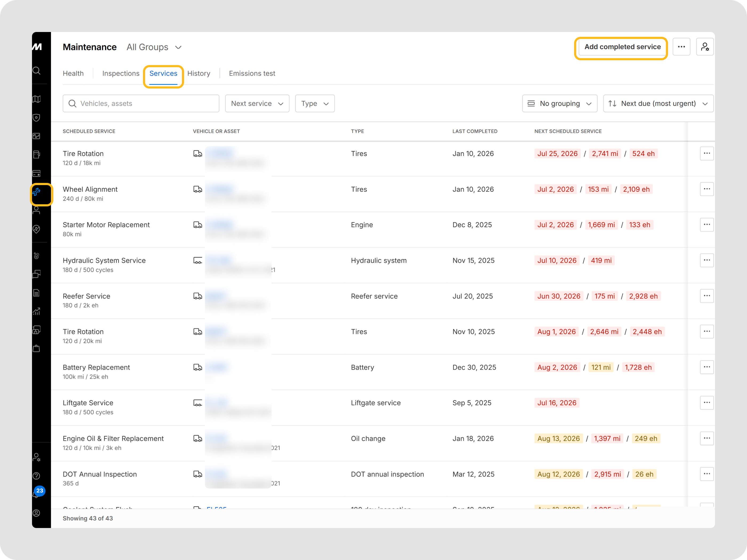The image size is (747, 560).
Task: Open the Next service filter dropdown
Action: coord(257,103)
